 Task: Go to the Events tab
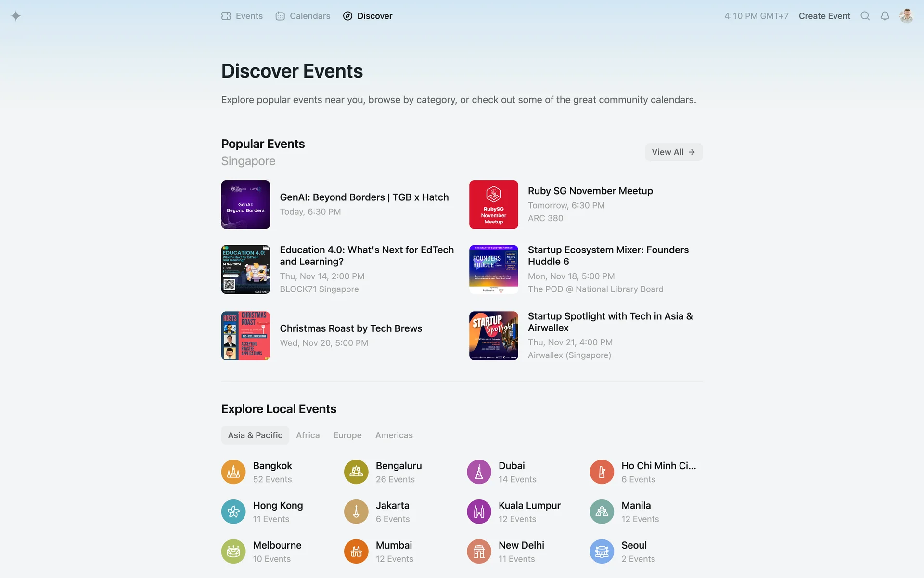(242, 16)
